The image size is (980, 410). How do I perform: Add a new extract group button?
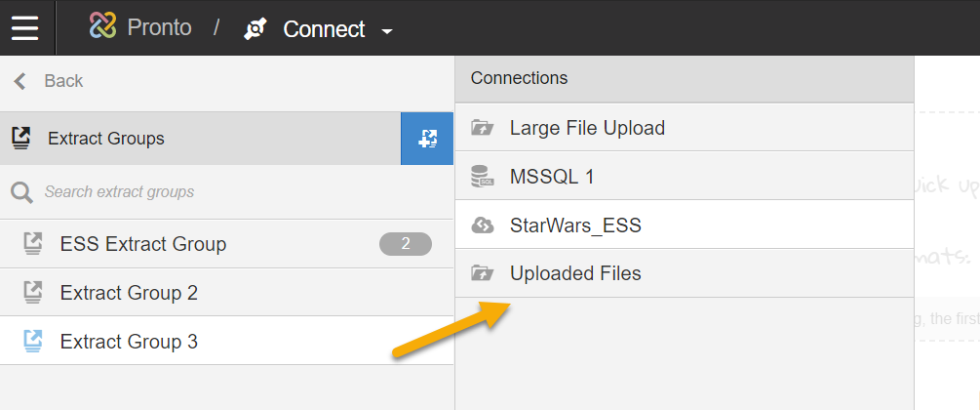tap(427, 139)
